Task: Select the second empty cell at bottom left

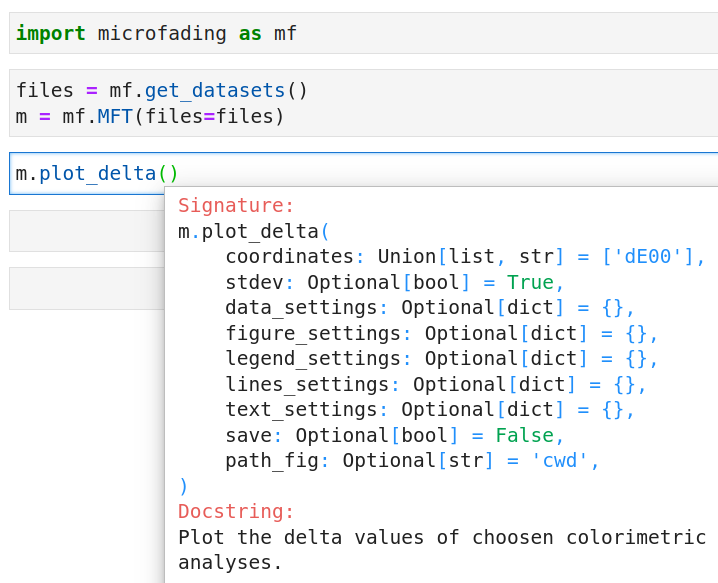Action: (85, 288)
